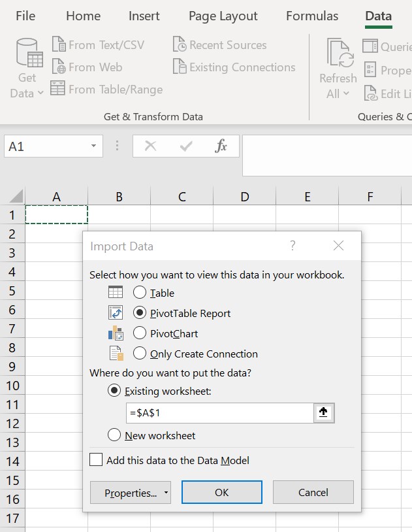Click the Select All corner triangle
This screenshot has height=532, width=412.
[16, 197]
